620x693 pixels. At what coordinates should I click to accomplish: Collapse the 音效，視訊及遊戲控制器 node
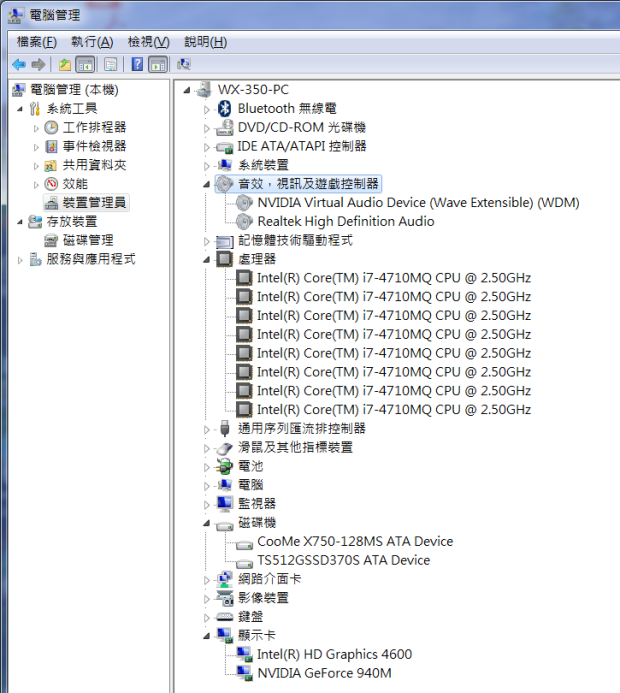(x=206, y=184)
